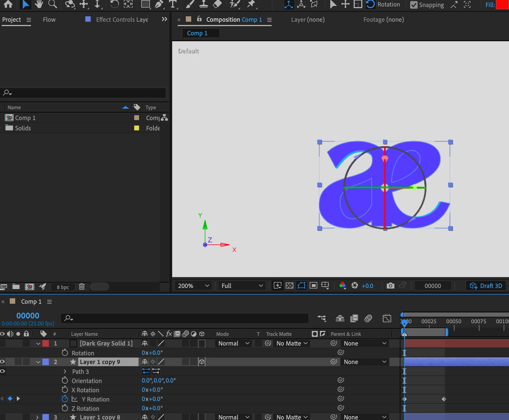Open the show channel RGB icon
The image size is (509, 420).
pos(343,286)
